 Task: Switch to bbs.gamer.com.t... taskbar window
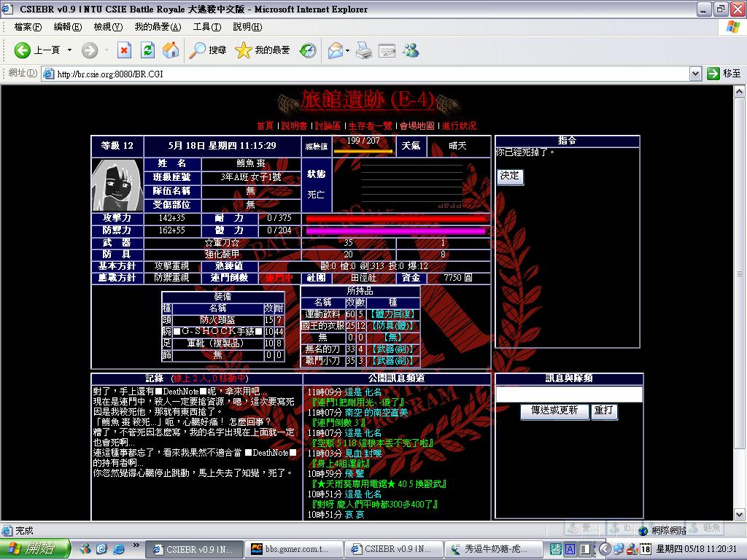(294, 550)
